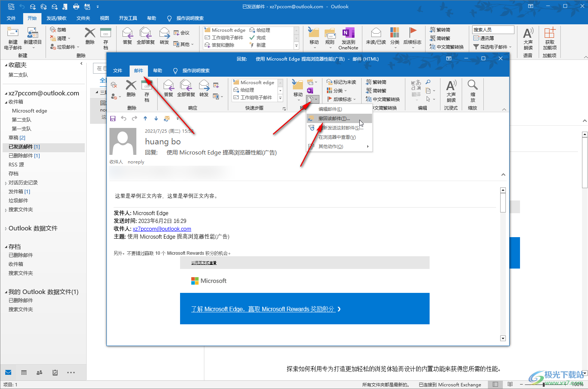The height and width of the screenshot is (389, 588).
Task: Select the 垃圾邮件 folder
Action: 44,201
